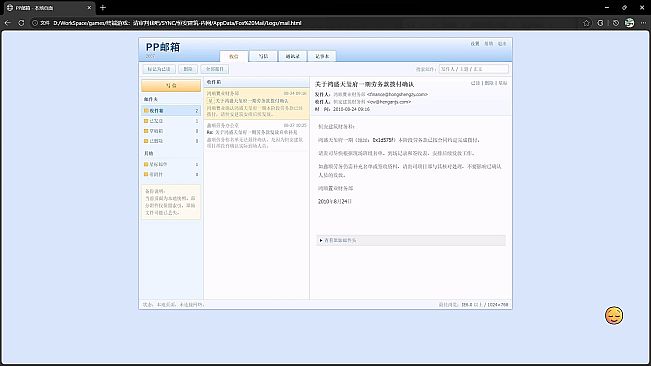Expand the collapsed section below the message body
Image resolution: width=651 pixels, height=366 pixels.
point(411,240)
